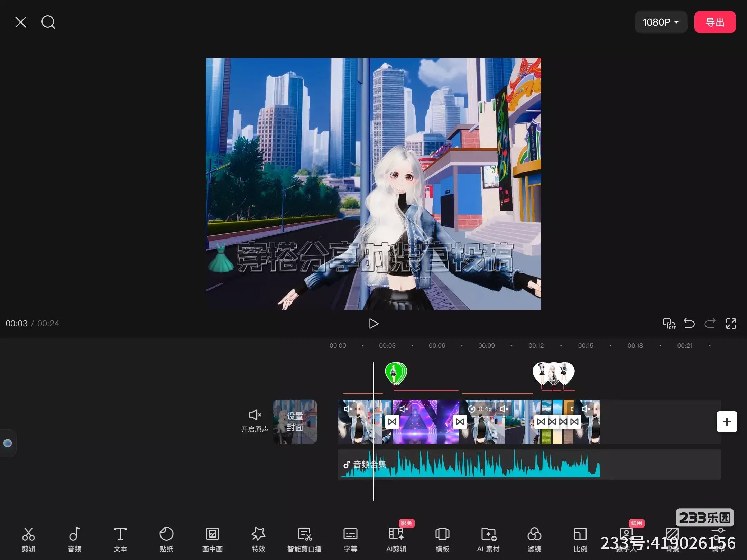The height and width of the screenshot is (560, 747).
Task: Open the 模板 templates menu item
Action: coord(442,539)
